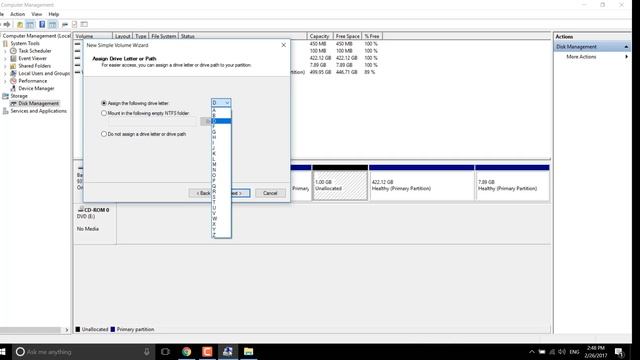
Task: Click the yellow Up one level toolbar icon
Action: coord(20,24)
